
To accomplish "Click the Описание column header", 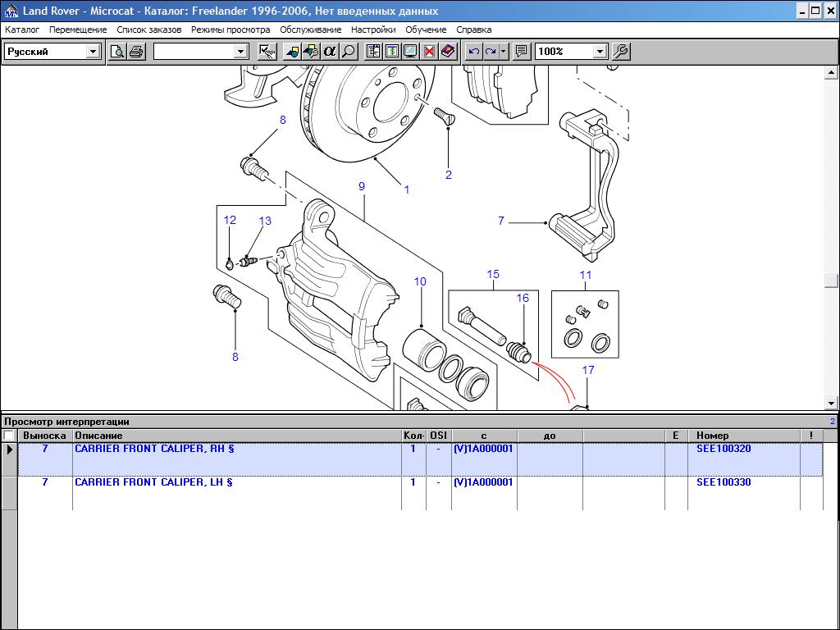I will tap(237, 436).
